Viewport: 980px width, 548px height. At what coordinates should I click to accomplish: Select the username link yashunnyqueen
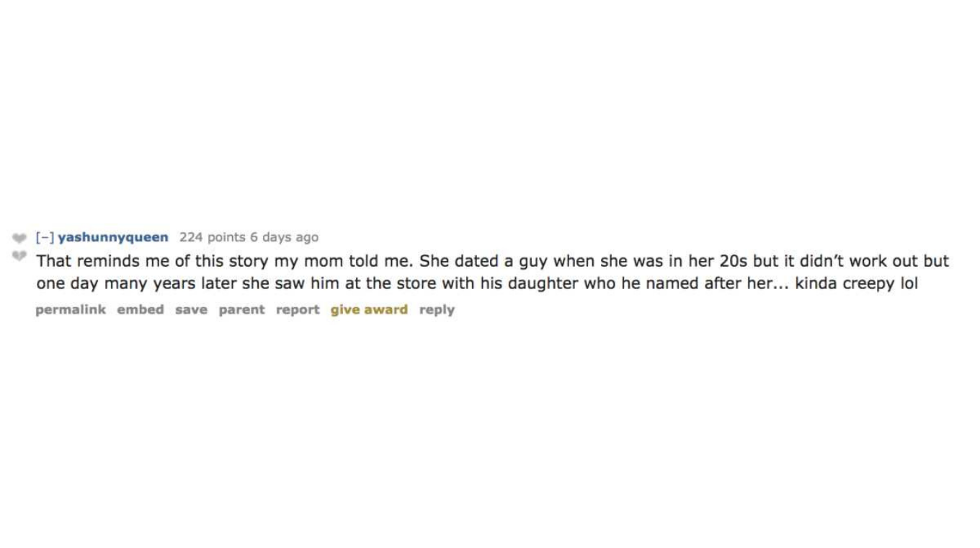tap(113, 237)
